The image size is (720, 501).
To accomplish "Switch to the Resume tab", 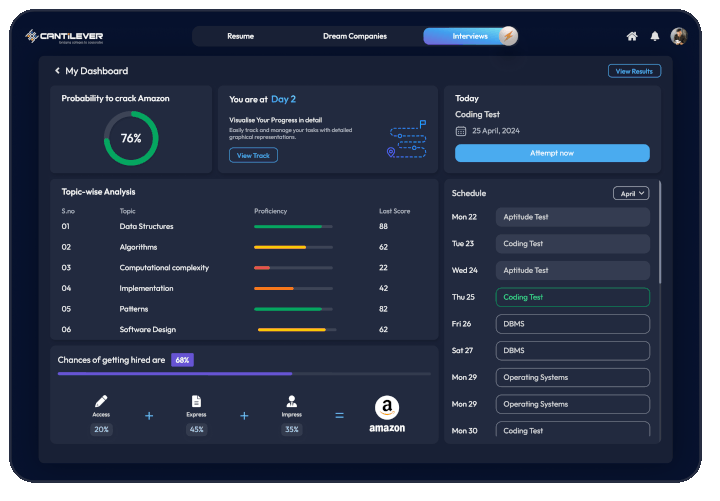I will click(240, 36).
